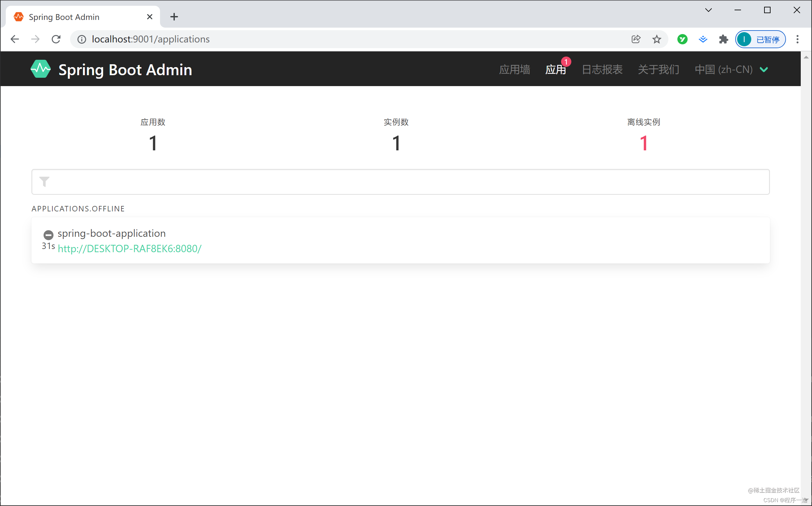Open the tab search chevron
The height and width of the screenshot is (506, 812).
(x=708, y=10)
